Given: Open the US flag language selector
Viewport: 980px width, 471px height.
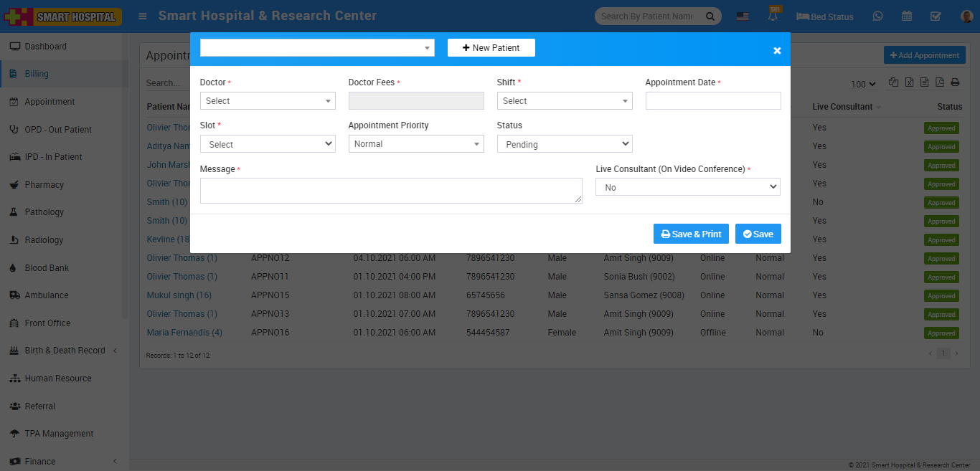Looking at the screenshot, I should (x=743, y=16).
